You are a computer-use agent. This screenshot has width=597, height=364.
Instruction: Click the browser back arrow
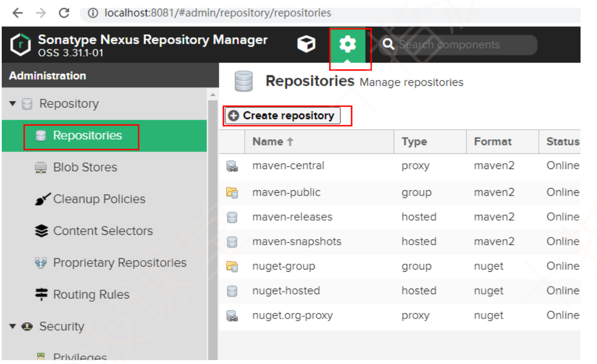point(18,13)
